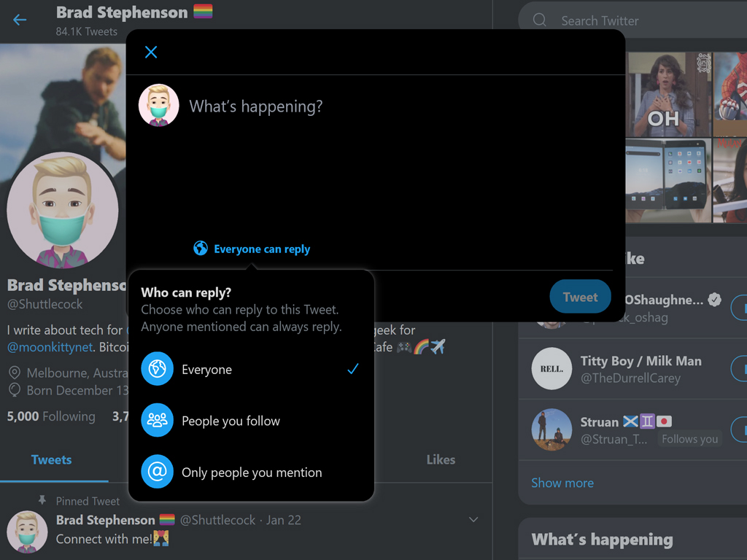Choose People you follow reply option

point(231,421)
